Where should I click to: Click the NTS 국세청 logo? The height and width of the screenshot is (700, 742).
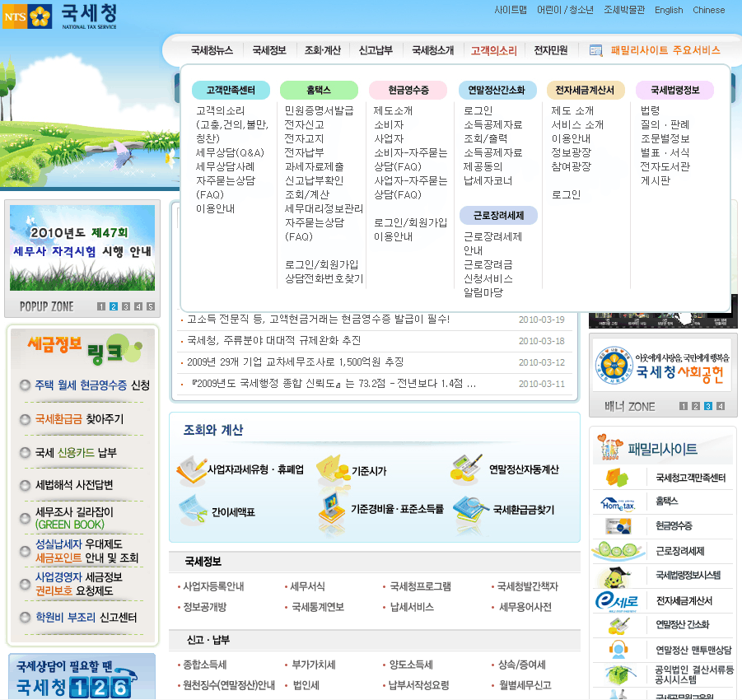tap(60, 16)
